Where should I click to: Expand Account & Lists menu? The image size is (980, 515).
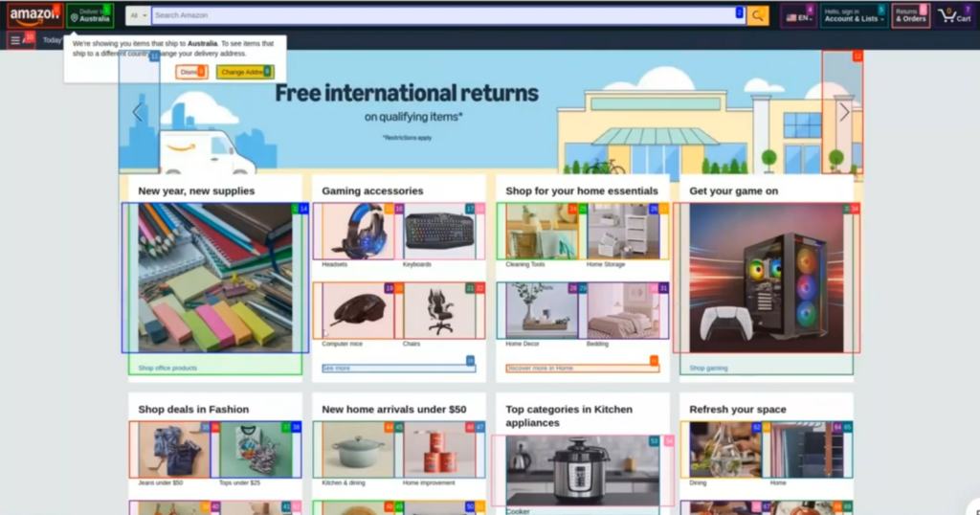click(853, 16)
